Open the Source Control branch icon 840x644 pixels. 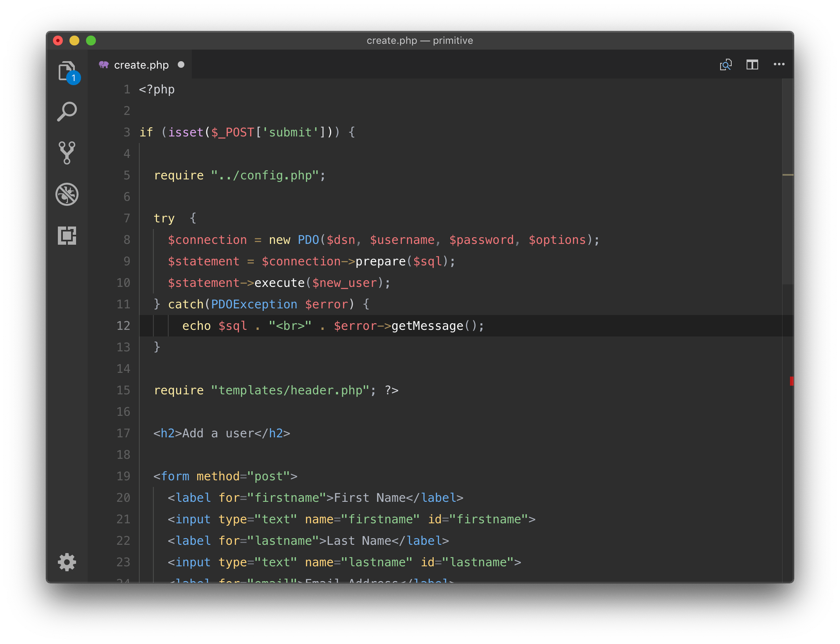click(67, 153)
